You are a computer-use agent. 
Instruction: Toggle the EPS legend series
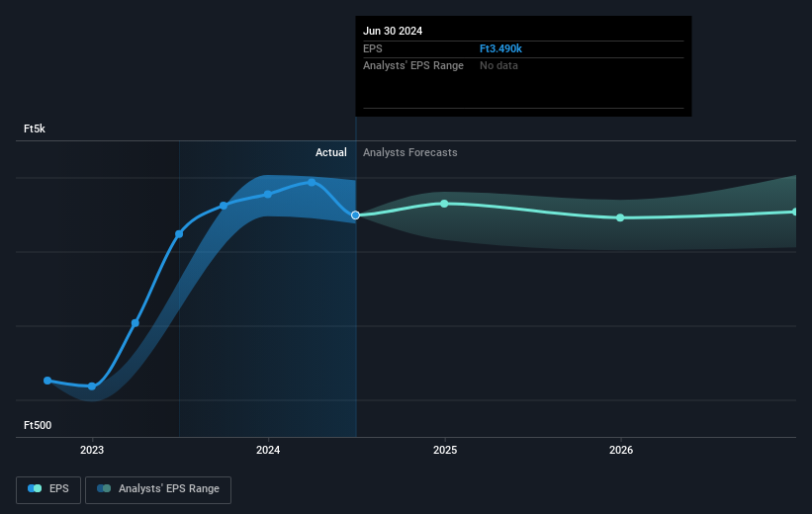click(x=48, y=489)
